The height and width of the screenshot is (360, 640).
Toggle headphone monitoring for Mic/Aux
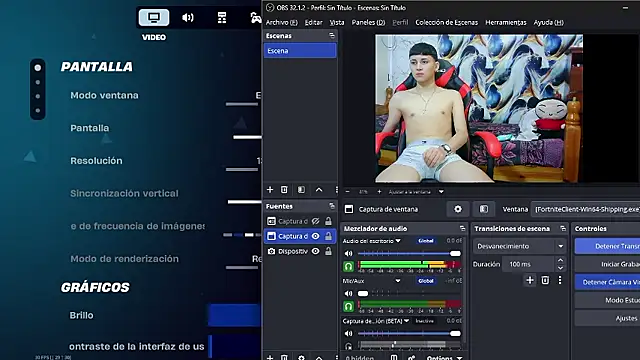[x=349, y=307]
